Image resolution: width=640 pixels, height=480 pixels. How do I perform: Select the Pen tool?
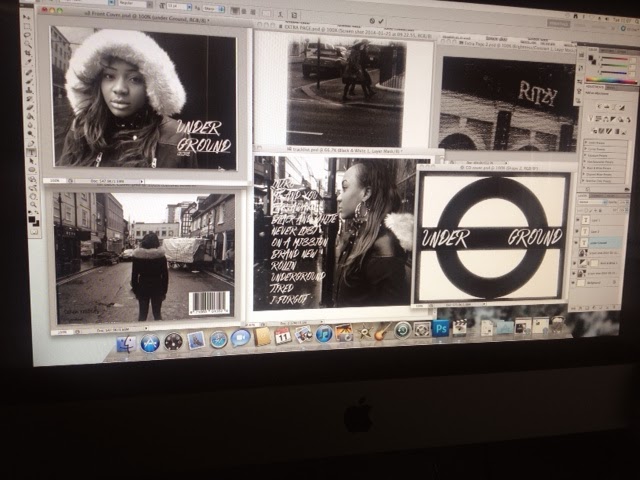click(x=31, y=143)
